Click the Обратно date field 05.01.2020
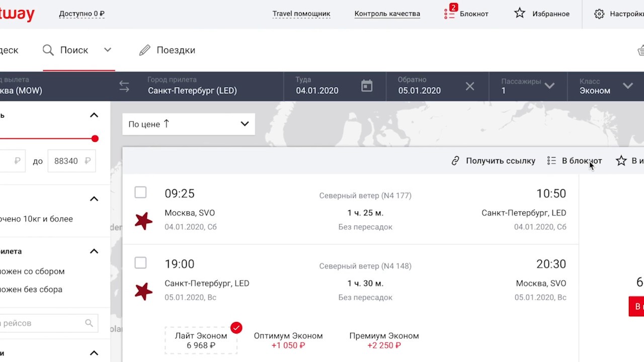 (x=437, y=86)
